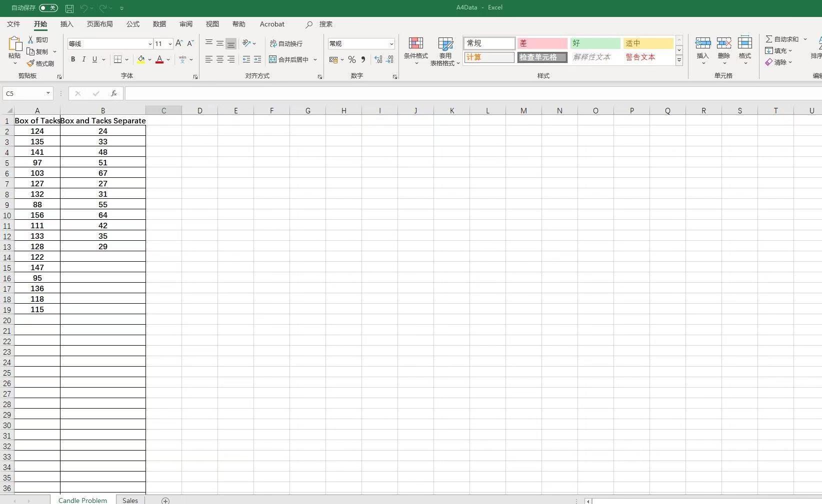Viewport: 822px width, 504px height.
Task: Apply Percent Style to the selection
Action: point(351,59)
